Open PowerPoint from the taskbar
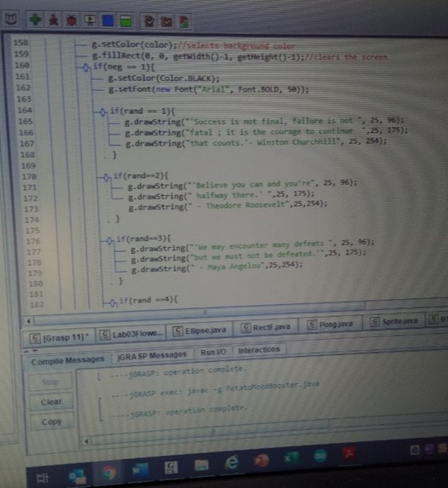This screenshot has width=448, height=488. pos(261,460)
